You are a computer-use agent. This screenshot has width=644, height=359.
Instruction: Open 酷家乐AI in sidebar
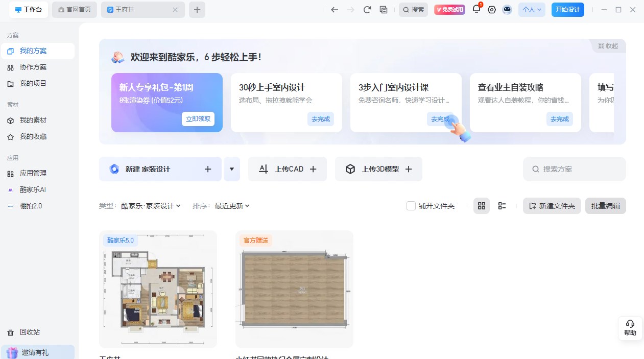(38, 190)
